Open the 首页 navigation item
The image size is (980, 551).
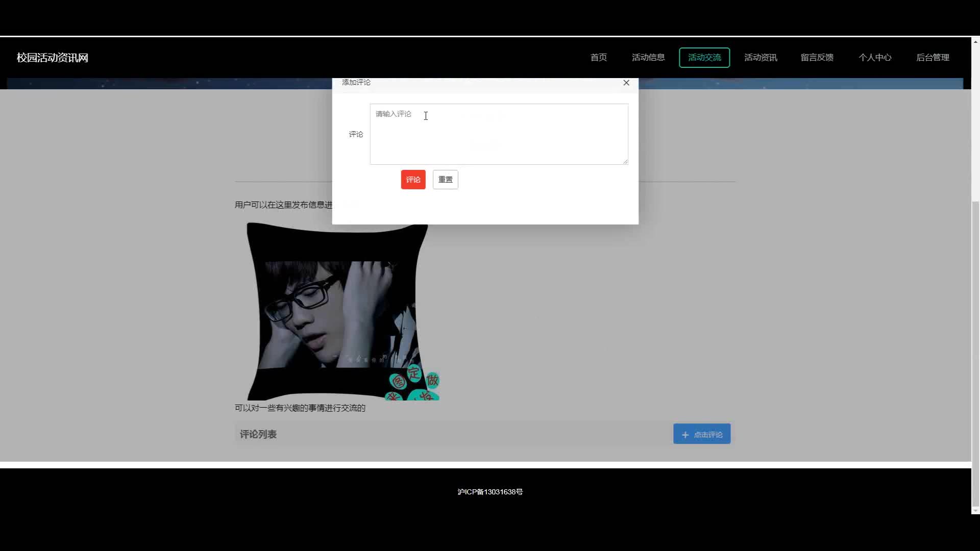tap(599, 58)
